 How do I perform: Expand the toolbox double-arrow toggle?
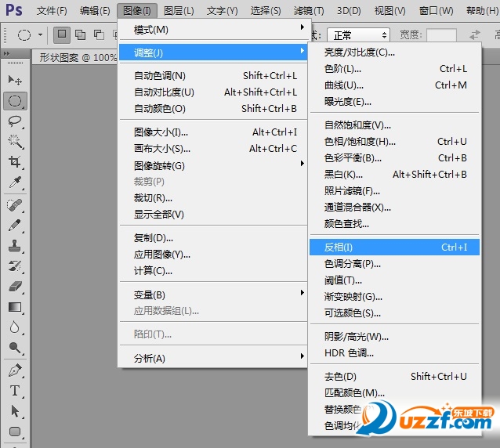[x=6, y=53]
